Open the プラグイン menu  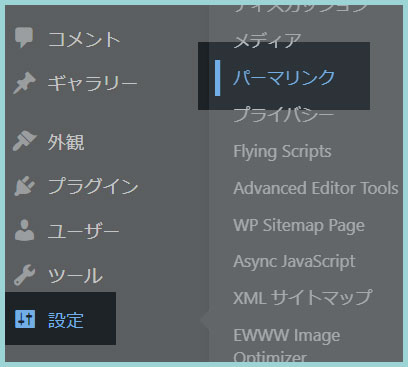(93, 186)
